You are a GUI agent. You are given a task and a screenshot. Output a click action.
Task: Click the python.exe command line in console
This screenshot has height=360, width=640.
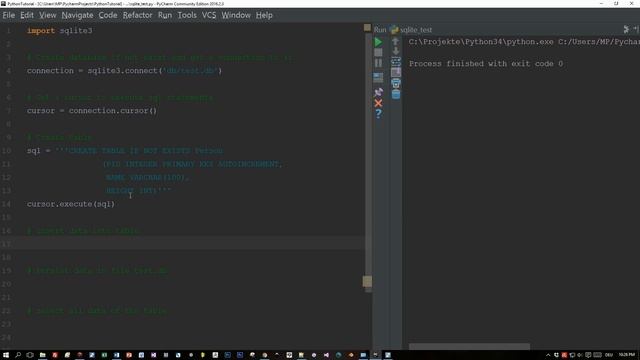tap(524, 42)
